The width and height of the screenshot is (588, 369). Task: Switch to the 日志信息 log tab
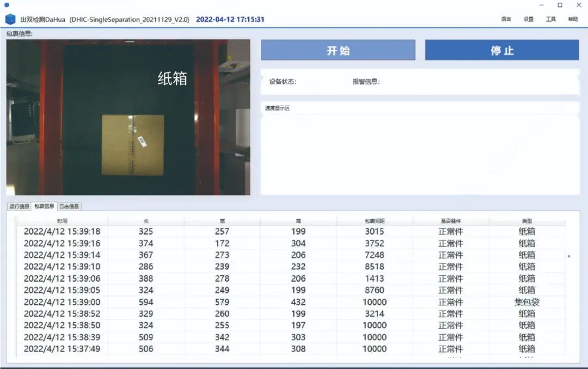(69, 206)
